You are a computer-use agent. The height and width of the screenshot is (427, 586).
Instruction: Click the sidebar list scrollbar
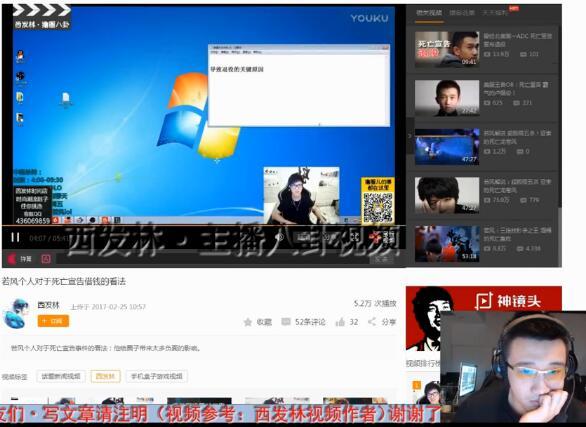[560, 116]
